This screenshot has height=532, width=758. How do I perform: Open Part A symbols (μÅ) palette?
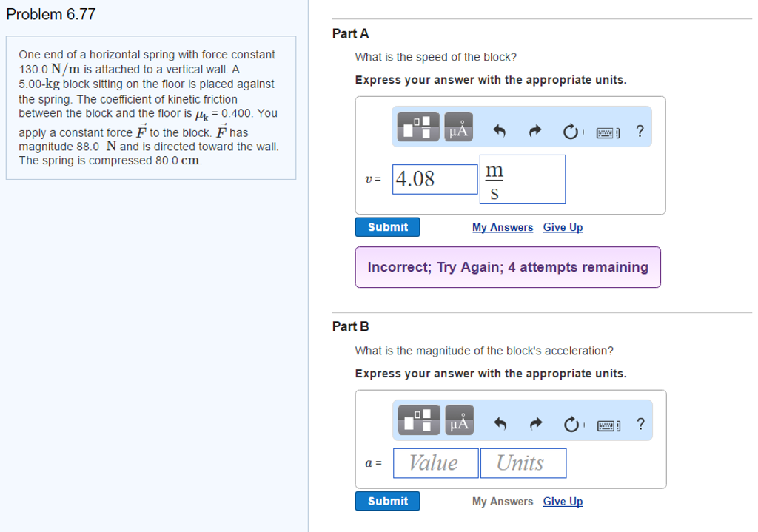[x=457, y=131]
